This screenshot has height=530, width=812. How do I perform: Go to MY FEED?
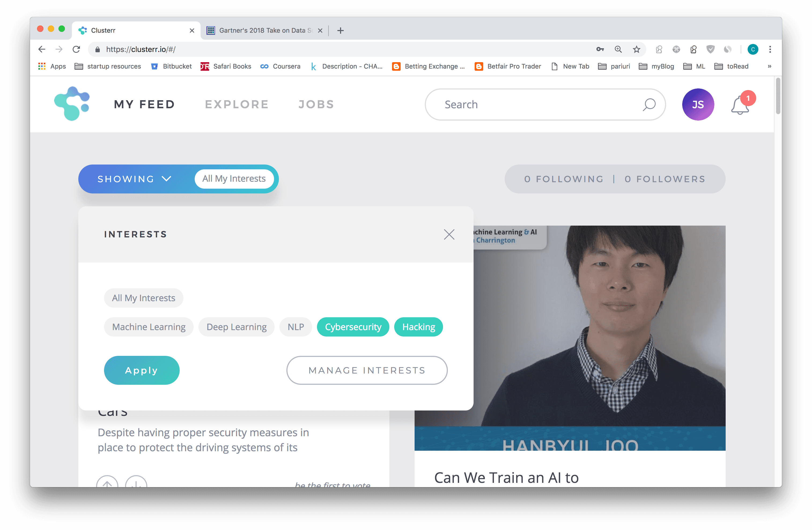point(144,104)
